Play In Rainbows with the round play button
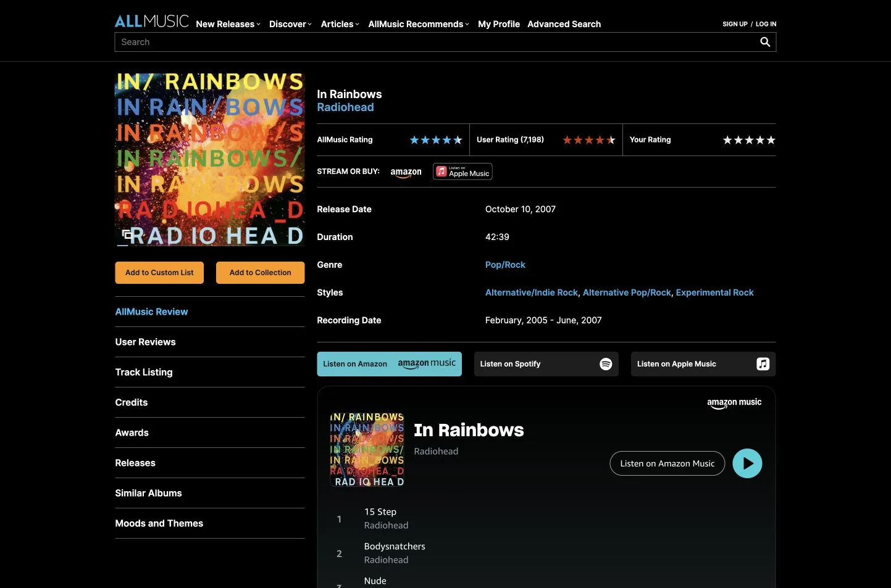The width and height of the screenshot is (891, 588). click(x=747, y=463)
